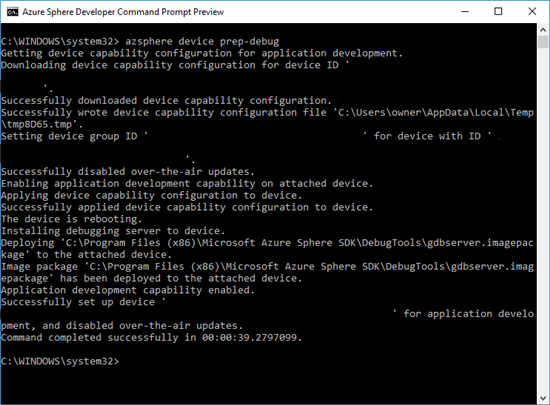The image size is (550, 405).
Task: Click 'Command completed successfully in 00:00:39.2797099.' line
Action: (152, 338)
